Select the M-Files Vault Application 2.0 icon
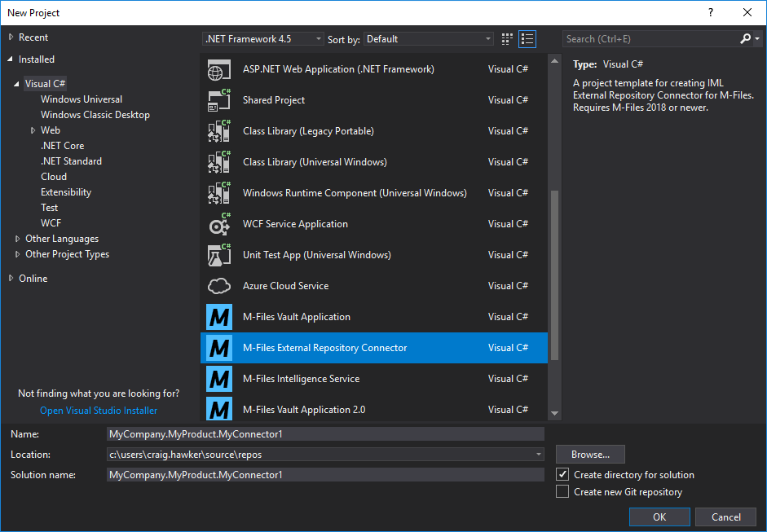Viewport: 767px width, 532px height. (x=218, y=409)
